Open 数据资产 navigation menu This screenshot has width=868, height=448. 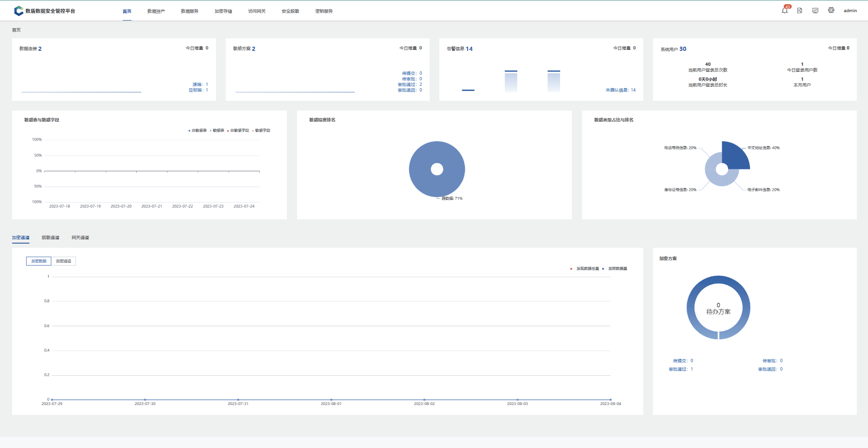[156, 11]
